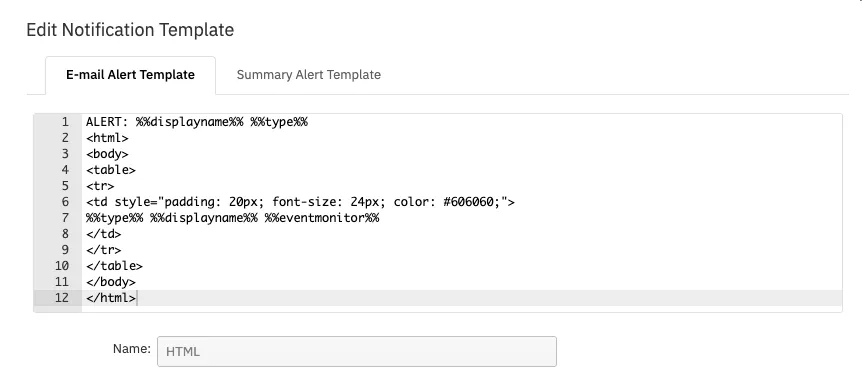The height and width of the screenshot is (370, 862).
Task: Click the Edit Notification Template heading
Action: (130, 30)
